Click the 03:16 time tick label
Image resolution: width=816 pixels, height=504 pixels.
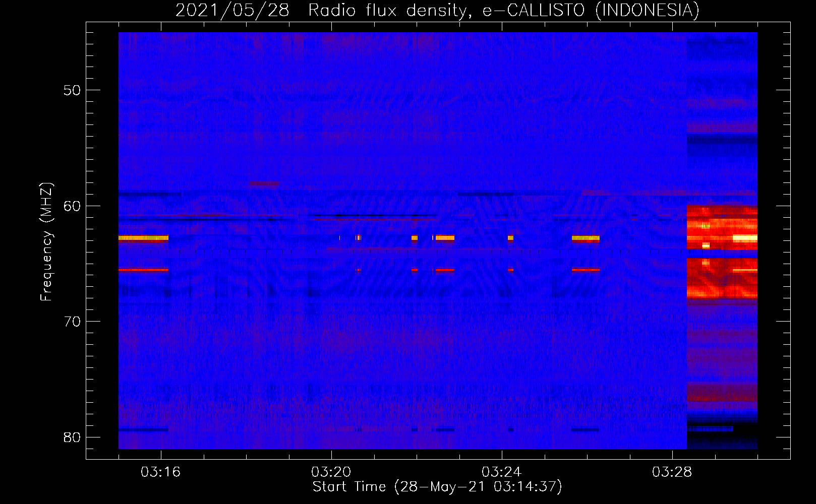[x=160, y=472]
